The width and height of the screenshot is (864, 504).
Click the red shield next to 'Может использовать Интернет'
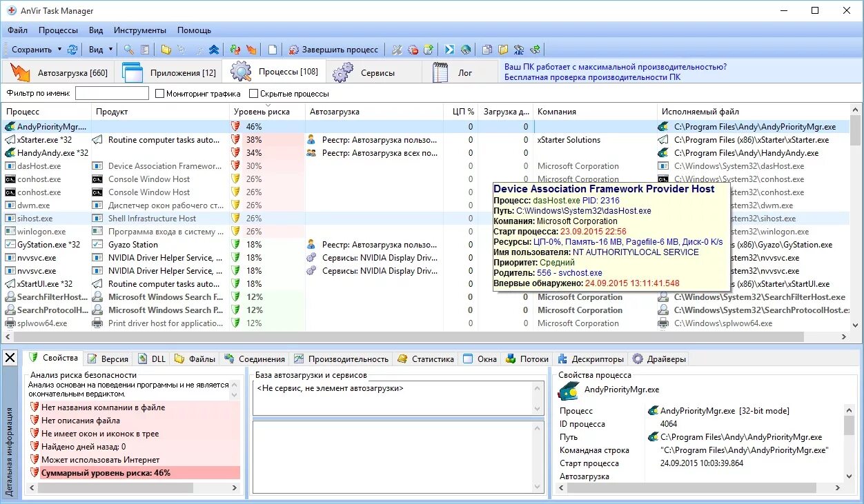click(x=34, y=460)
